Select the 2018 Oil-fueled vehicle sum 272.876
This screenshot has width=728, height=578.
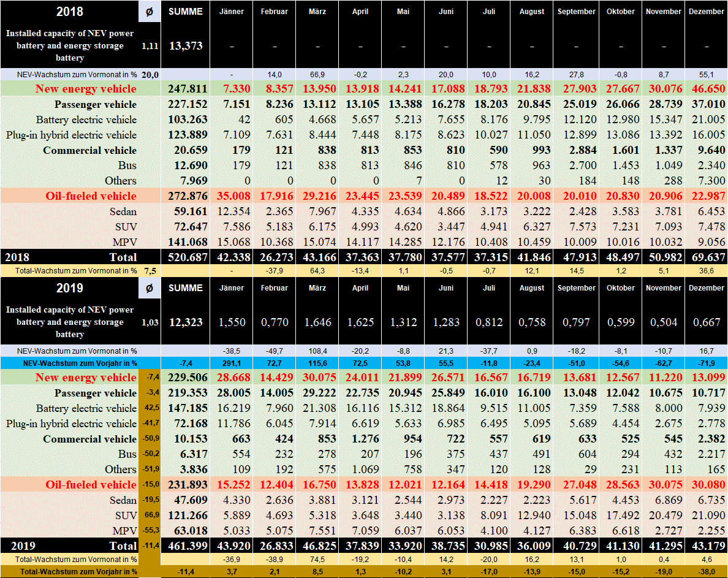185,196
